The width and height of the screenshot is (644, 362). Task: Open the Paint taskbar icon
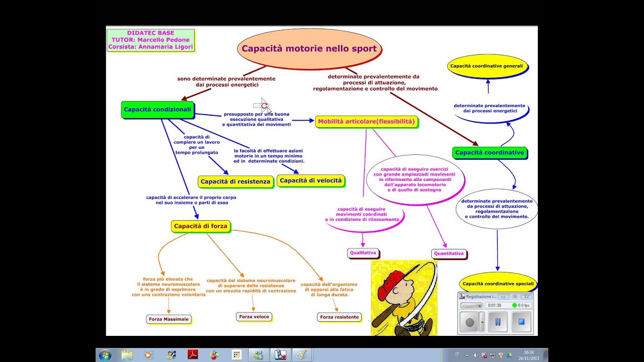point(301,355)
